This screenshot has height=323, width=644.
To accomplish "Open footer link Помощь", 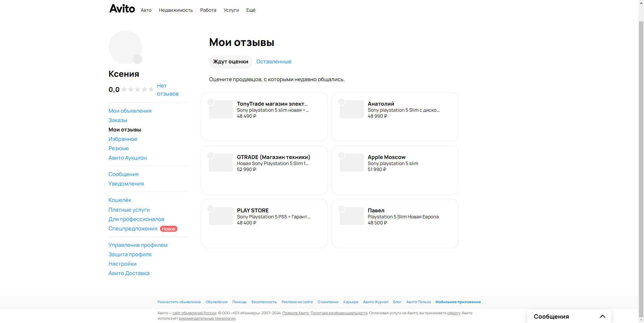I will pyautogui.click(x=239, y=302).
